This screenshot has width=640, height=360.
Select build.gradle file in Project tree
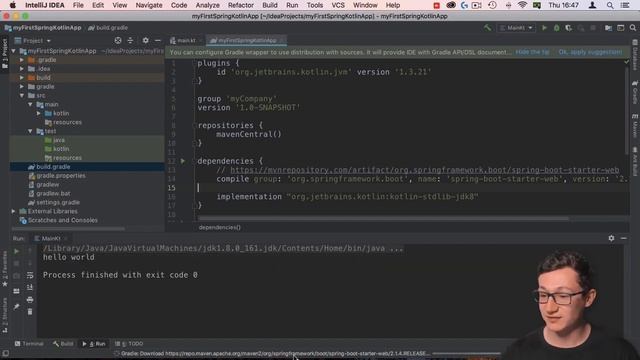click(x=53, y=167)
